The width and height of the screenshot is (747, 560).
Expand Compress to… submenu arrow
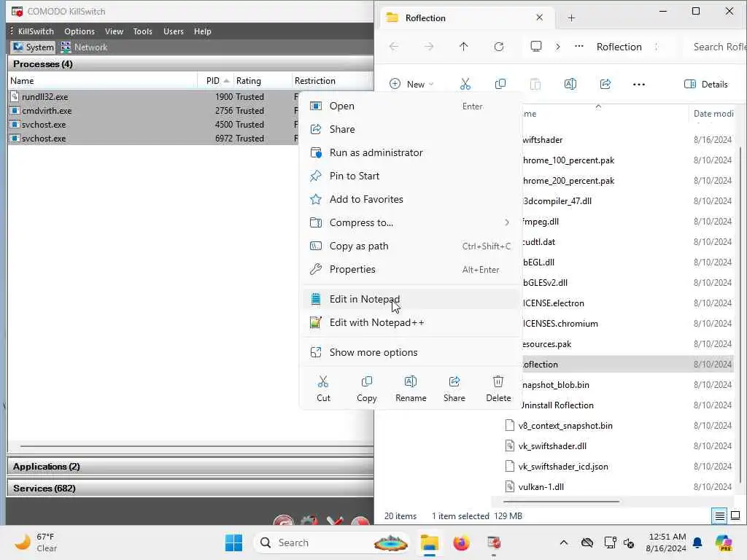pos(507,222)
